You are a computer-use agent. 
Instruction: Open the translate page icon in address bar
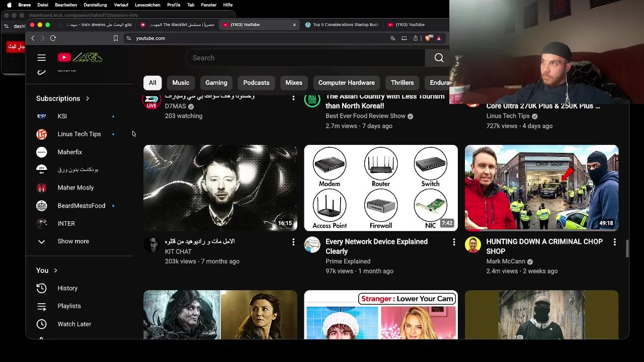click(x=392, y=38)
